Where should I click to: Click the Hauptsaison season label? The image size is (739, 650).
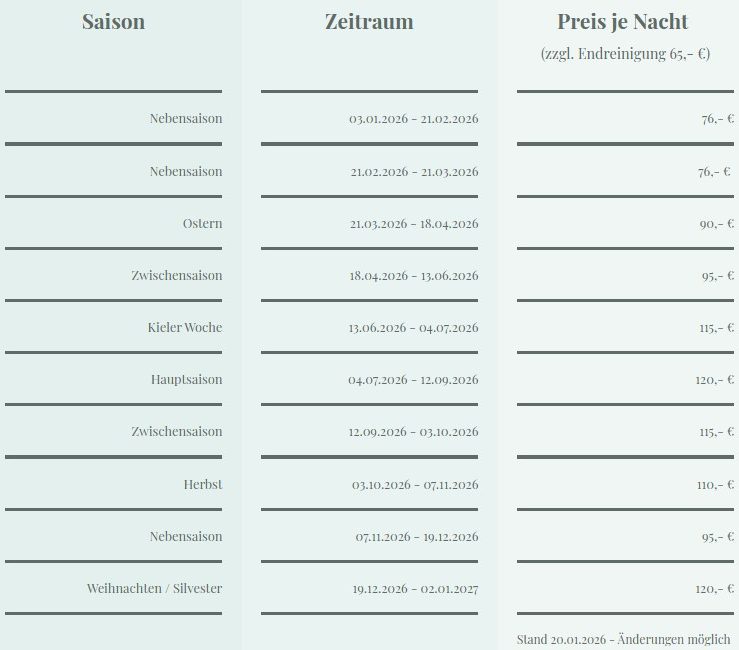[x=186, y=380]
